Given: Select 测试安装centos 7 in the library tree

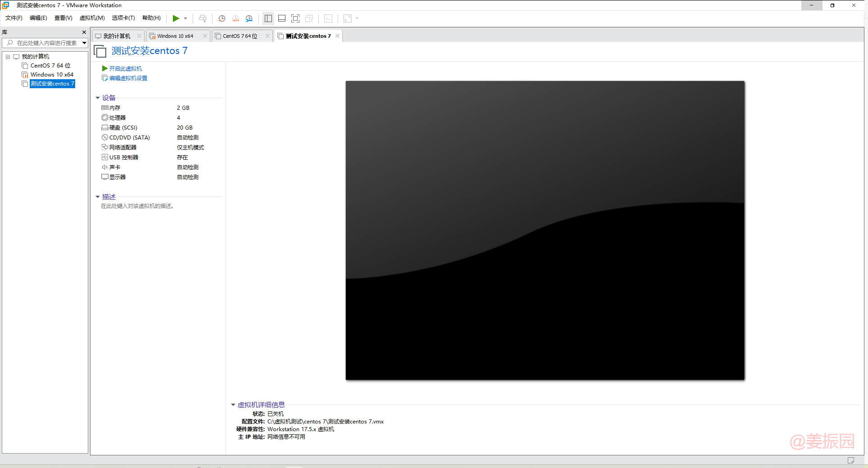Looking at the screenshot, I should pyautogui.click(x=52, y=84).
